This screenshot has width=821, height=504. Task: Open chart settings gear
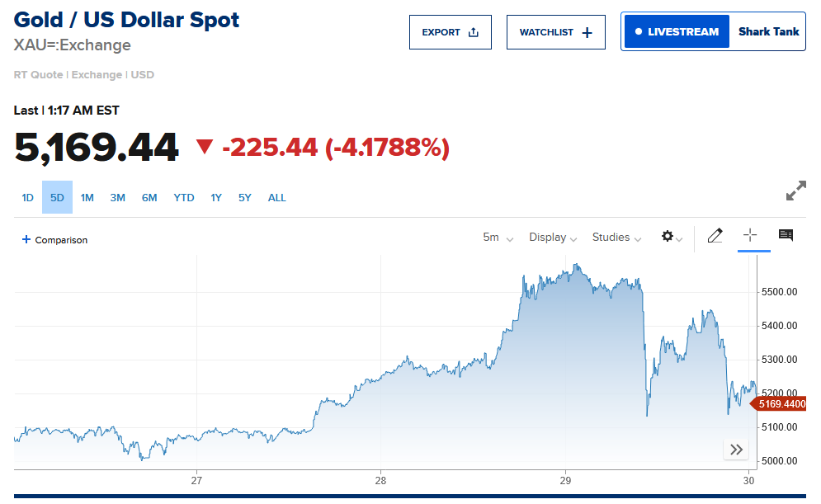coord(668,237)
